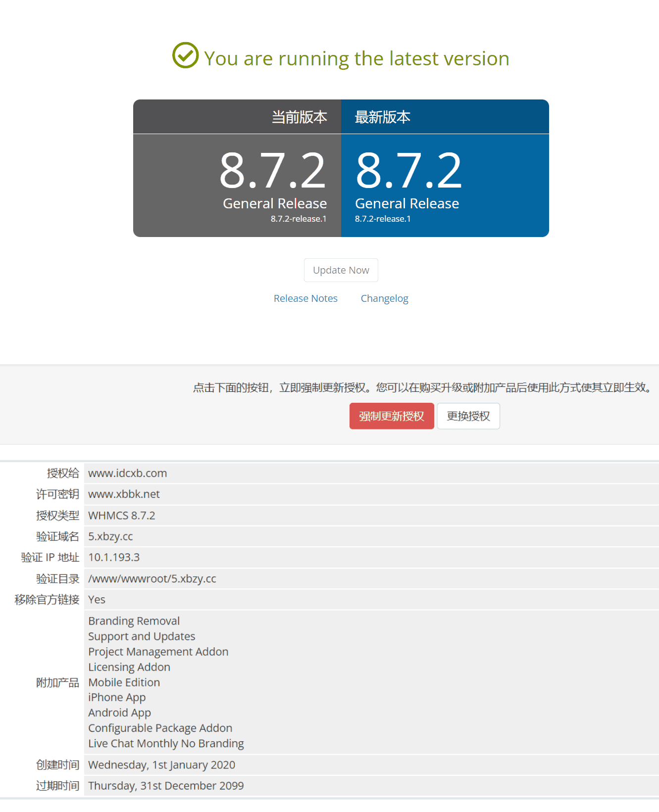Click current version build 8.7.2-release.1 in gray panel
659x812 pixels.
tap(299, 219)
